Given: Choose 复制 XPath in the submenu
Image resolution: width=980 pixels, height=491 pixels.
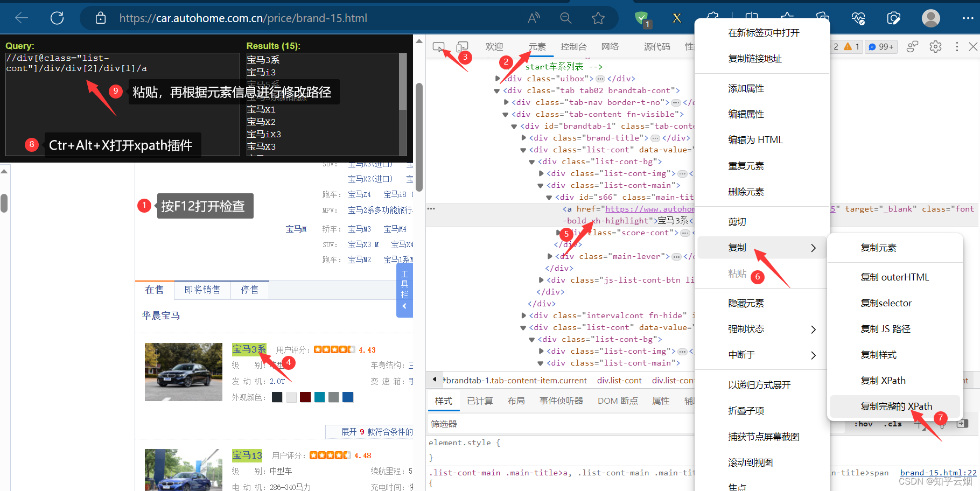Looking at the screenshot, I should point(895,381).
